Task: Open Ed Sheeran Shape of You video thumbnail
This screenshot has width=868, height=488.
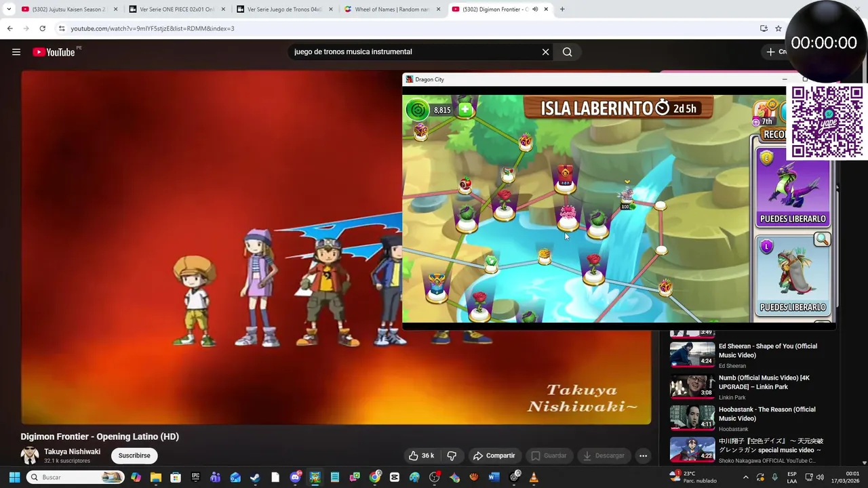Action: click(x=692, y=354)
